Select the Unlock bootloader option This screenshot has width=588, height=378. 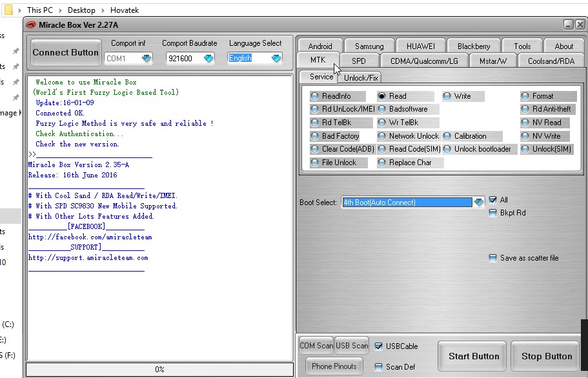[447, 149]
